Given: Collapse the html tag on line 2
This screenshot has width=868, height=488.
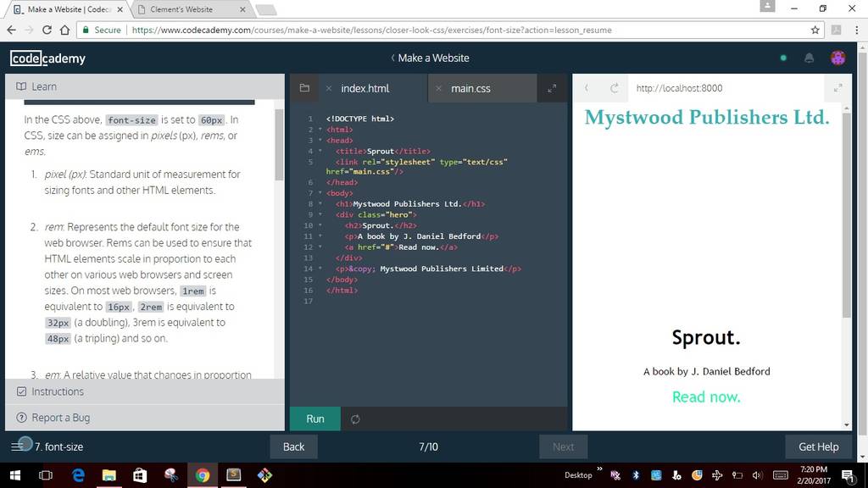Looking at the screenshot, I should 320,130.
